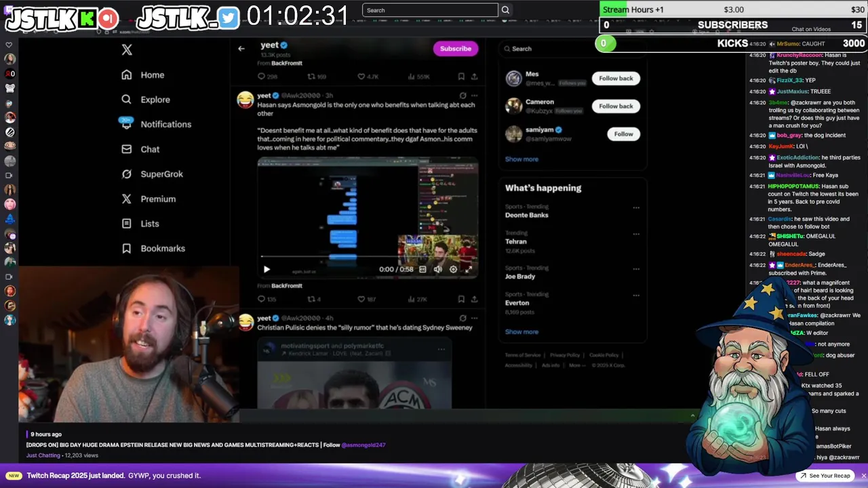Open more menu on Hasan post

(474, 96)
